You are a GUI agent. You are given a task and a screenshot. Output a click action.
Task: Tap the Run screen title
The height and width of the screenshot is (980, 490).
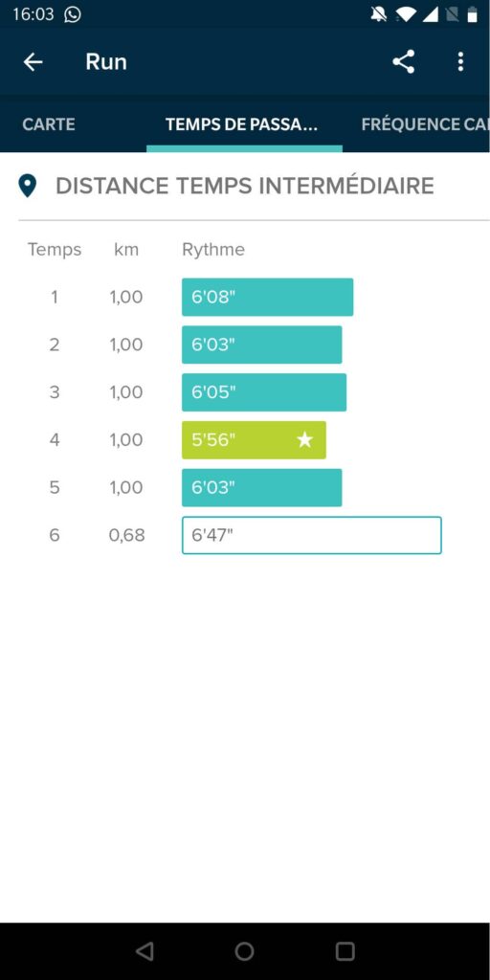click(x=106, y=61)
